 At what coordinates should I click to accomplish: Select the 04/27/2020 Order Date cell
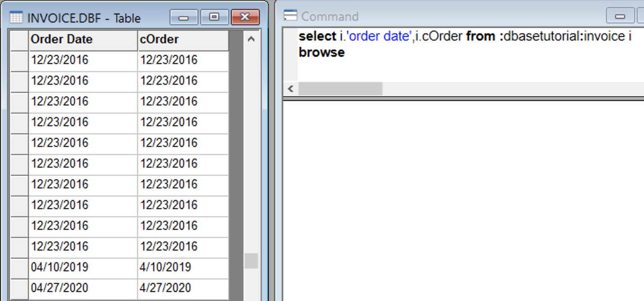tap(83, 288)
